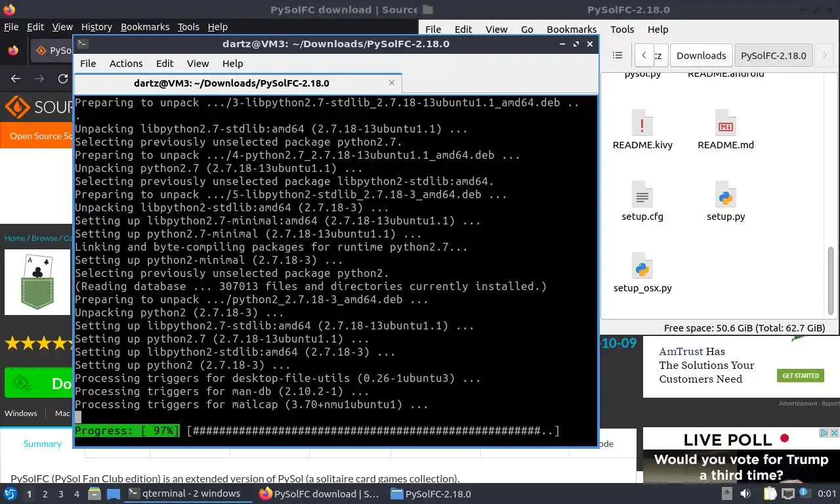Open the Summary tab on SourceForge page
This screenshot has width=840, height=504.
pyautogui.click(x=43, y=444)
